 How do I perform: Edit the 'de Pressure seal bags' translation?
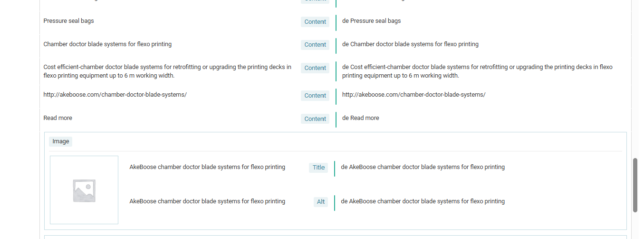(x=481, y=21)
